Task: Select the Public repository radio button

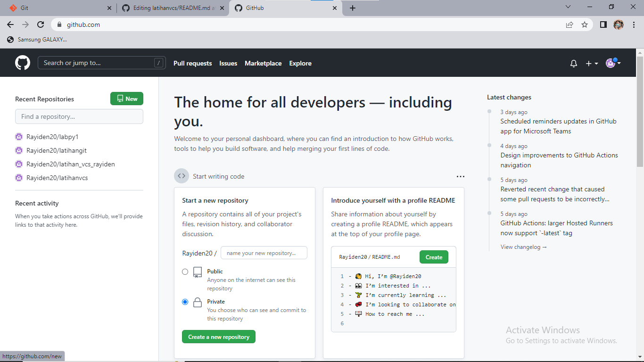Action: pos(185,271)
